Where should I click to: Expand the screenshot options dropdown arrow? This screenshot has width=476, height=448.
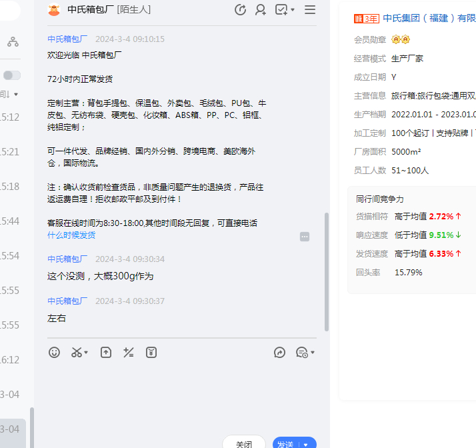click(x=87, y=353)
